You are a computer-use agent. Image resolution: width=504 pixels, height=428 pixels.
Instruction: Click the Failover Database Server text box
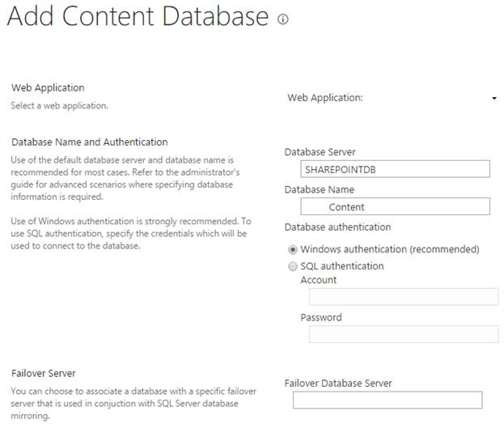[387, 400]
